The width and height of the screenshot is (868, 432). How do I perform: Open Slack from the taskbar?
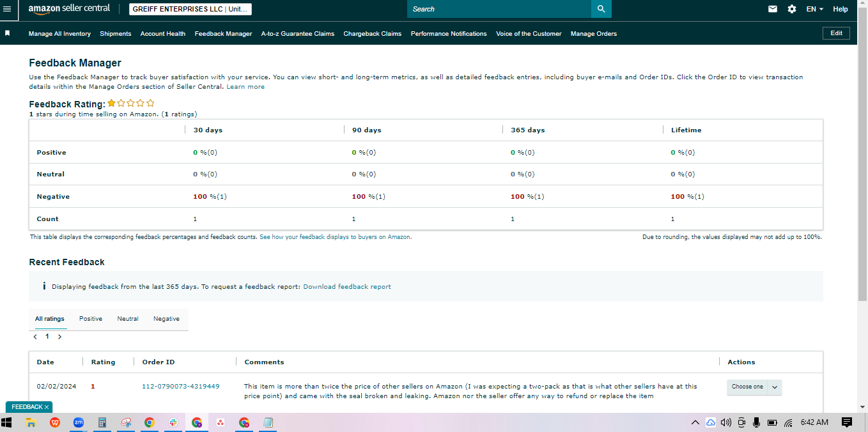(173, 422)
